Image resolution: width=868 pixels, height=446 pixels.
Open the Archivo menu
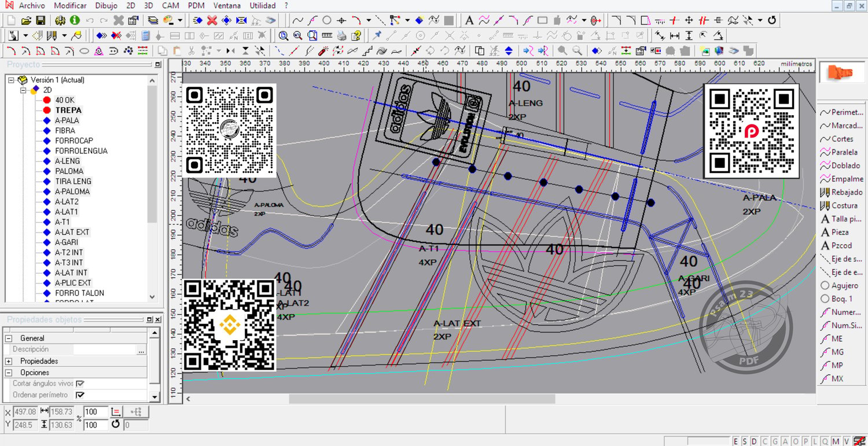coord(32,5)
